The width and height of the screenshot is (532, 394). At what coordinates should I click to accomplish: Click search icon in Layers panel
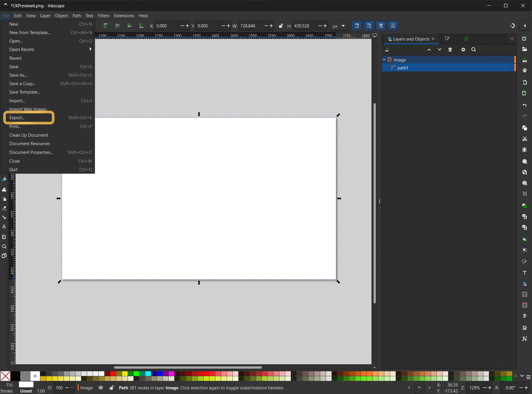coord(474,50)
